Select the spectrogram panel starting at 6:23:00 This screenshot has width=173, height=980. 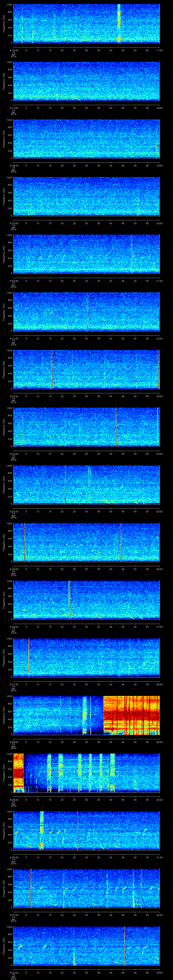pos(86,427)
